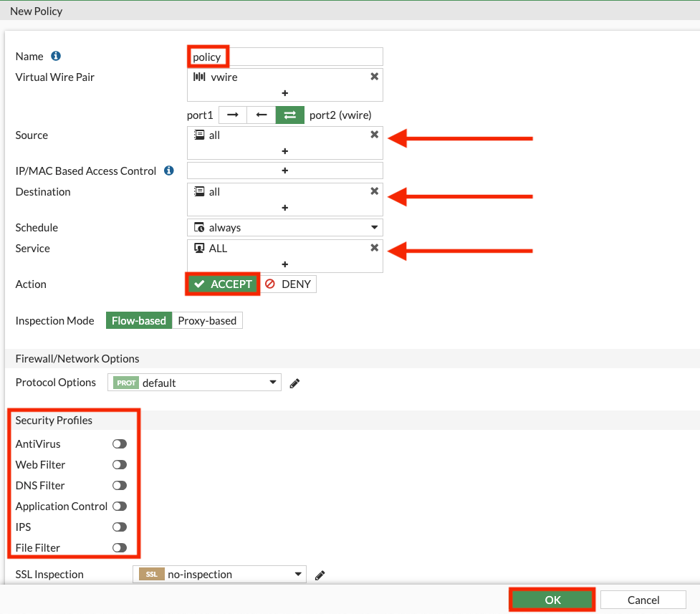
Task: Click the 'port2 (vwire)' label
Action: [340, 115]
